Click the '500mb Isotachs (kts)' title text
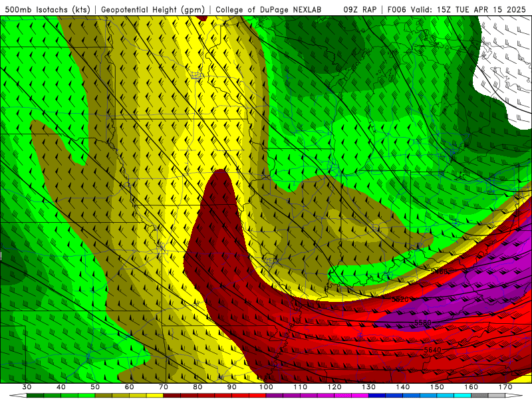 [x=48, y=9]
